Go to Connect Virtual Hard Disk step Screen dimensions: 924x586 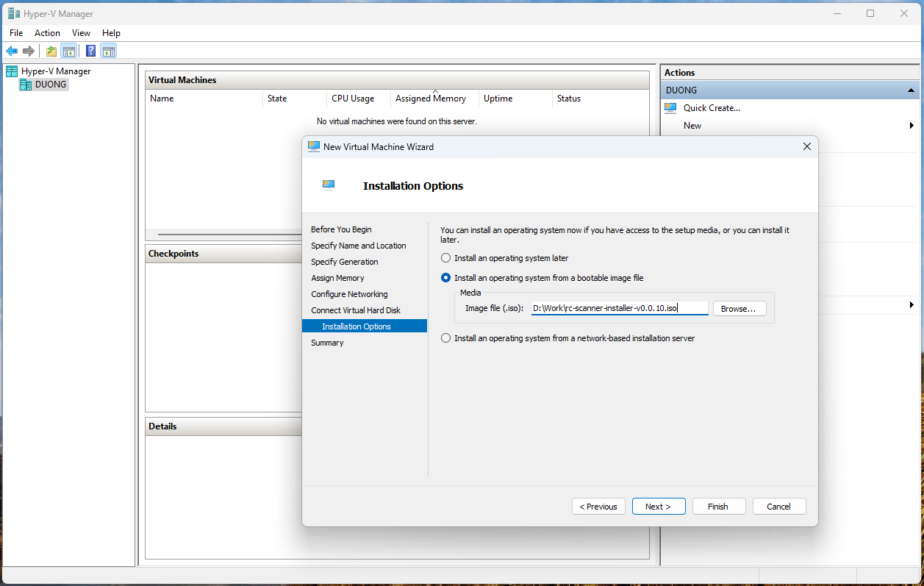click(x=356, y=310)
